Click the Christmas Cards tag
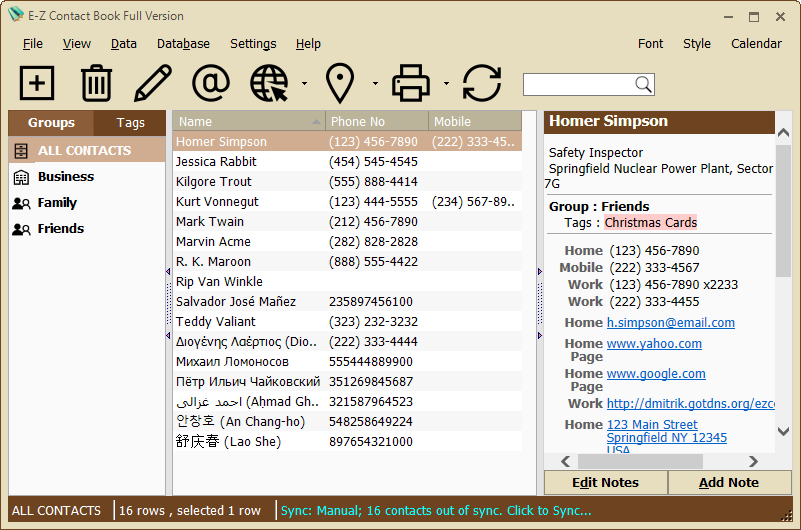The width and height of the screenshot is (801, 530). pyautogui.click(x=650, y=223)
